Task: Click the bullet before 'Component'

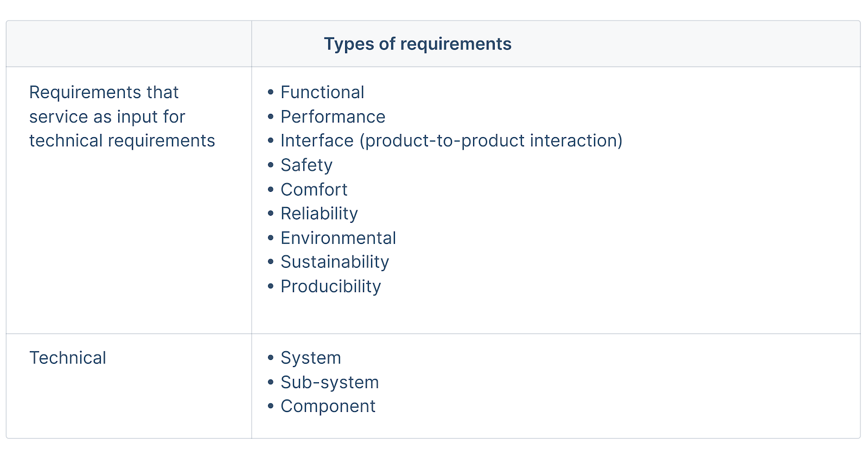Action: coord(271,407)
